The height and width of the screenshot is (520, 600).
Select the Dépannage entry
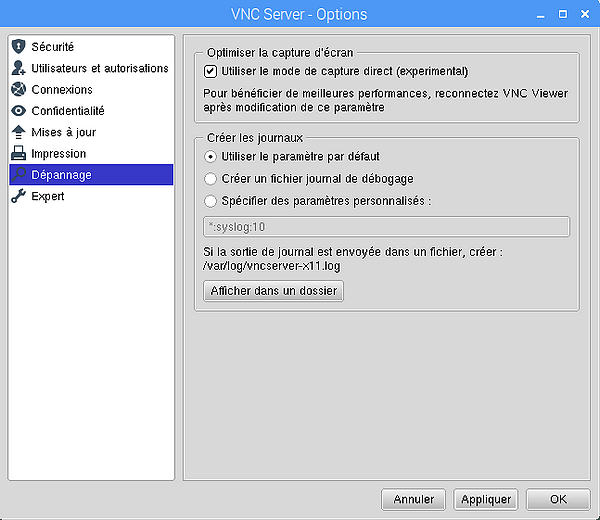91,175
